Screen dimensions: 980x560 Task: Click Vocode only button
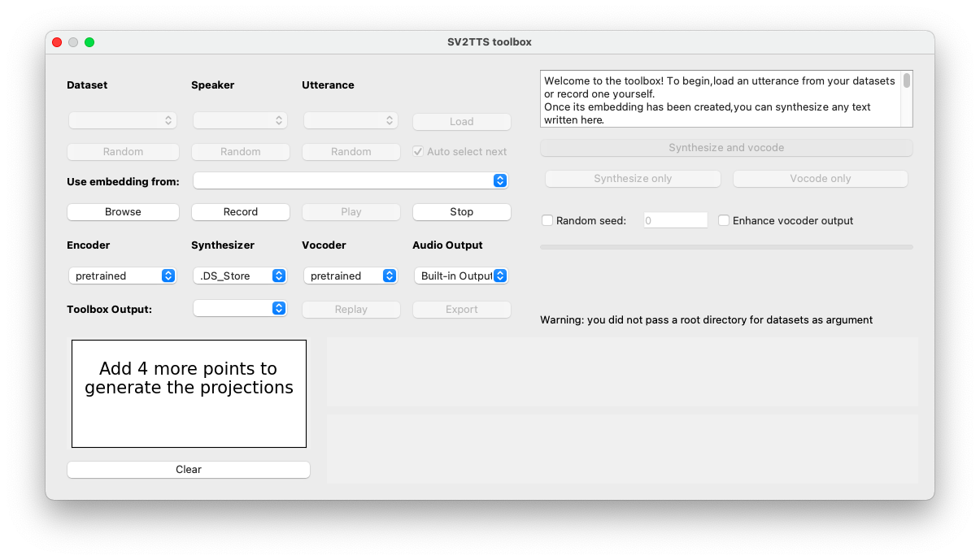pos(820,178)
